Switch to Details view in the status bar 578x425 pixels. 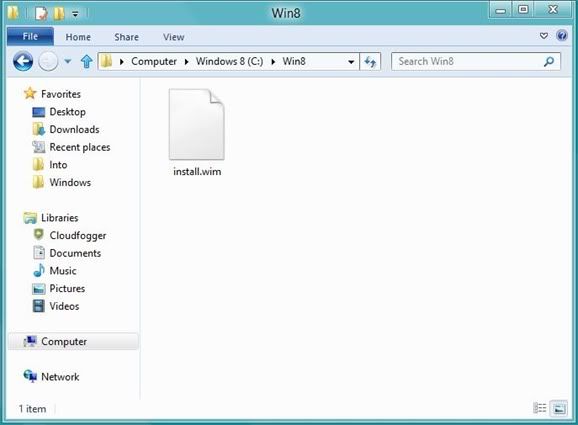coord(540,408)
